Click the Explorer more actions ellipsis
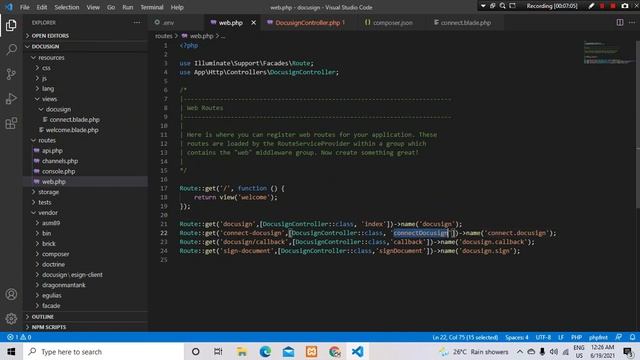The image size is (640, 360). click(x=137, y=22)
